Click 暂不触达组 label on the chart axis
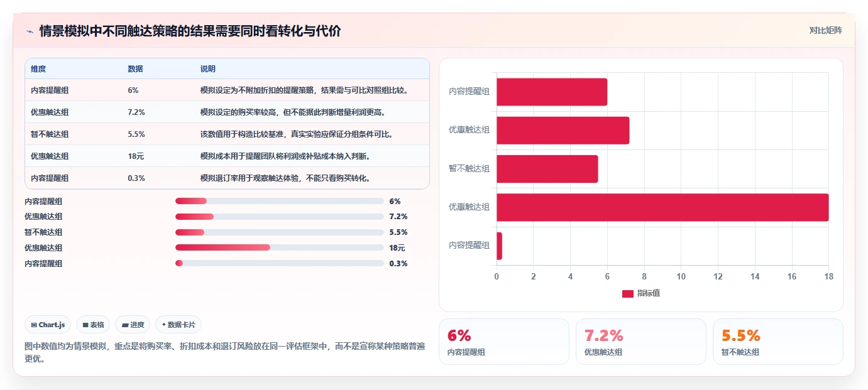 (469, 169)
